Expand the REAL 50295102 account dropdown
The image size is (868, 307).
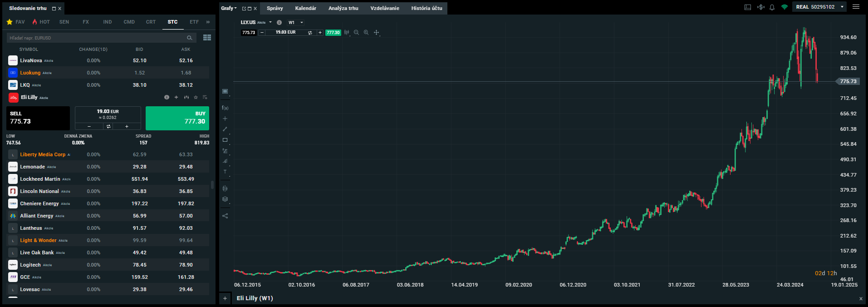[x=842, y=7]
